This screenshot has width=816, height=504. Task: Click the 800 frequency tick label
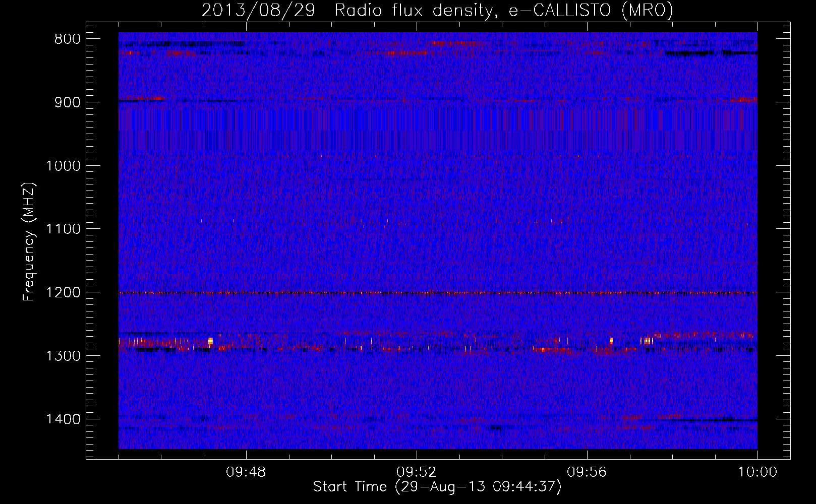coord(67,39)
